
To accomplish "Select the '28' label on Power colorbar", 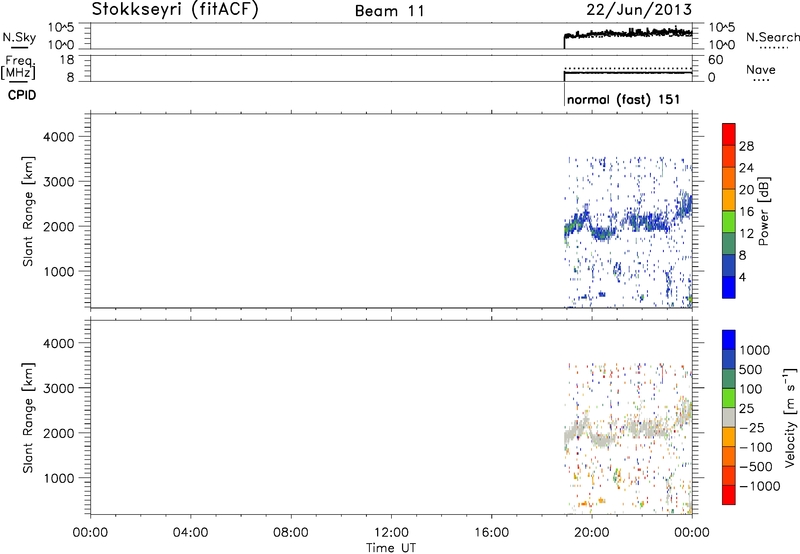I will point(746,146).
